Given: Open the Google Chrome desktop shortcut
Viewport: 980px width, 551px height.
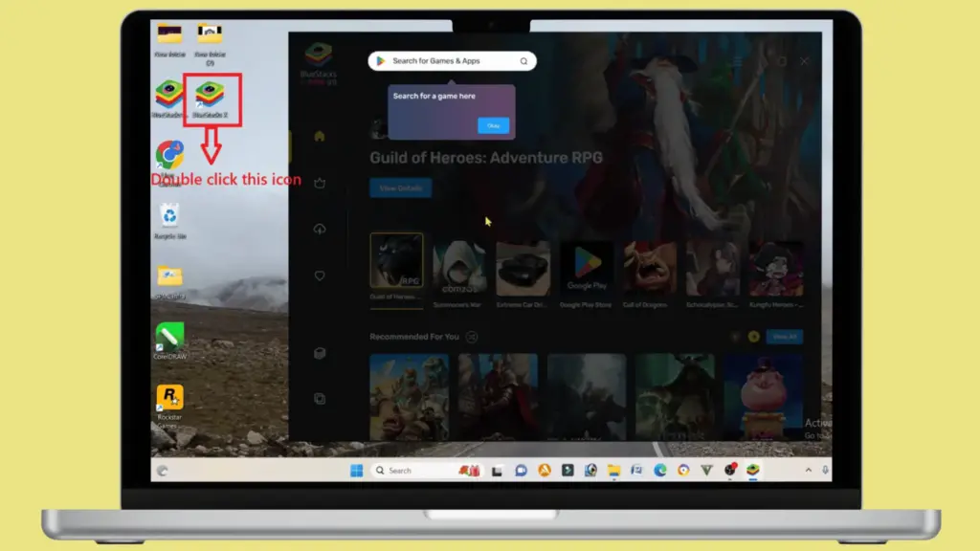Looking at the screenshot, I should coord(169,155).
